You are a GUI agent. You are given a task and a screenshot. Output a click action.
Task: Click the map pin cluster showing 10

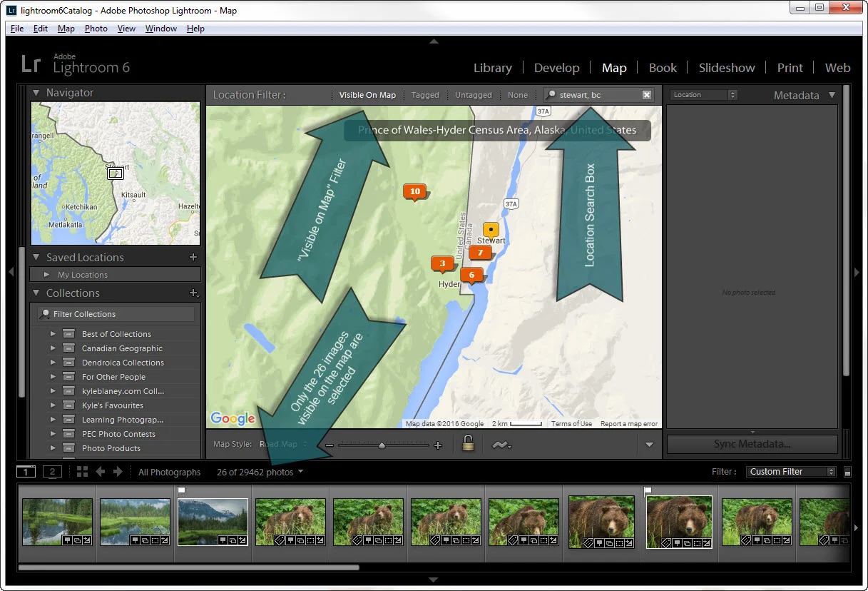[x=415, y=192]
